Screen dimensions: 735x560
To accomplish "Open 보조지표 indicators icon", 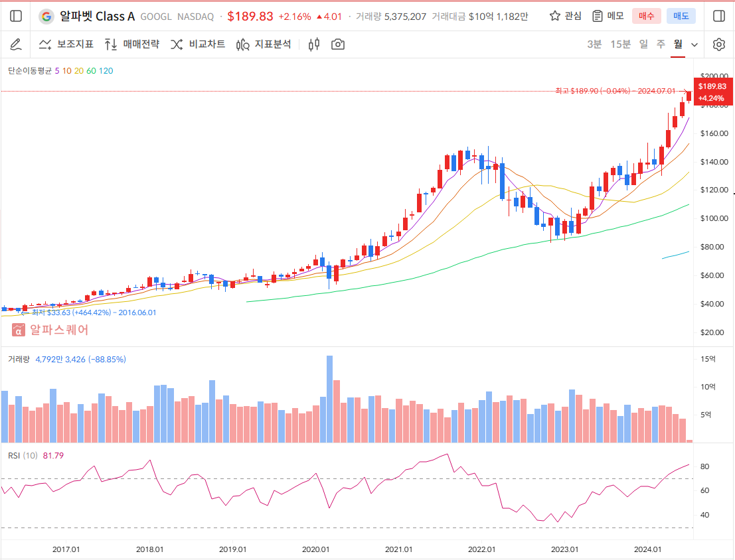I will 45,44.
